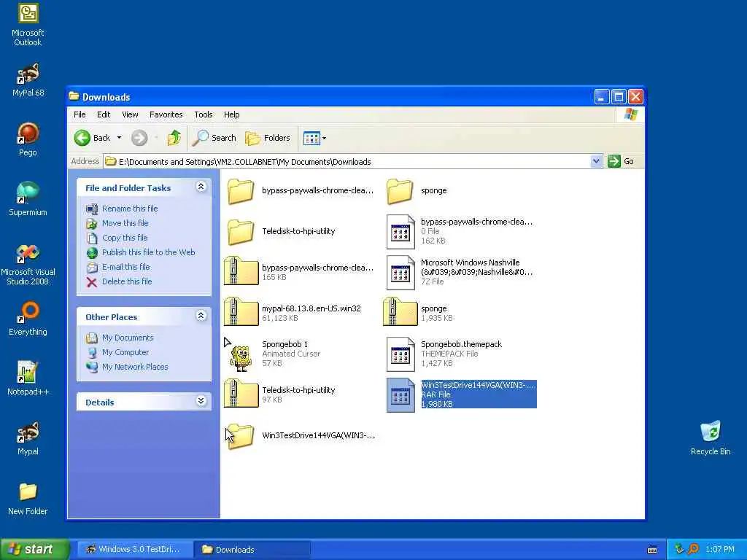Launch MyPal 68 desktop shortcut
This screenshot has height=560, width=747.
(x=28, y=79)
